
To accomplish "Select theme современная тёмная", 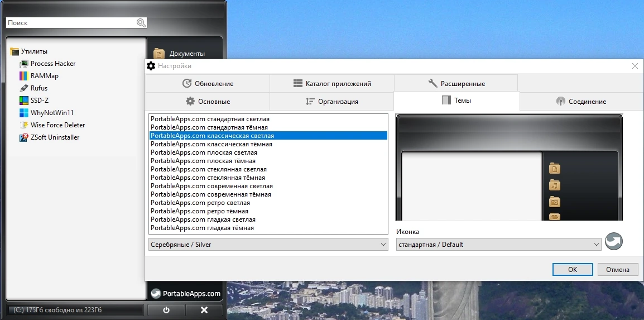I will (x=268, y=194).
